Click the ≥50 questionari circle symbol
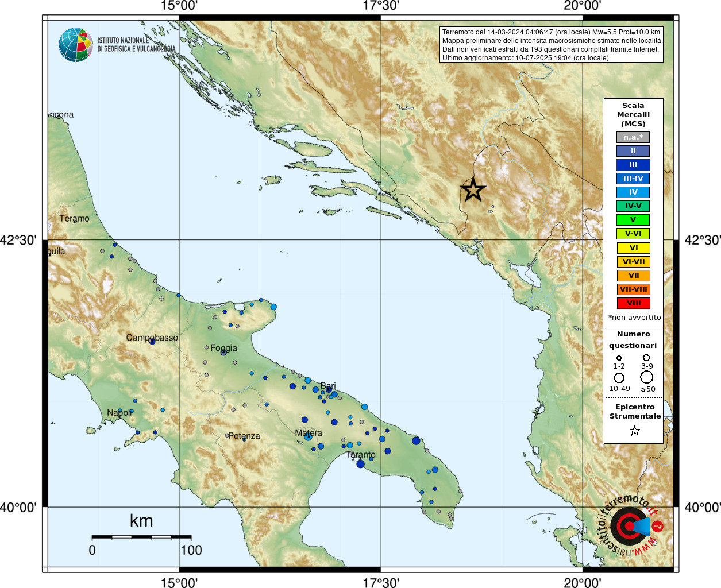Viewport: 721px width, 588px height. click(x=647, y=377)
